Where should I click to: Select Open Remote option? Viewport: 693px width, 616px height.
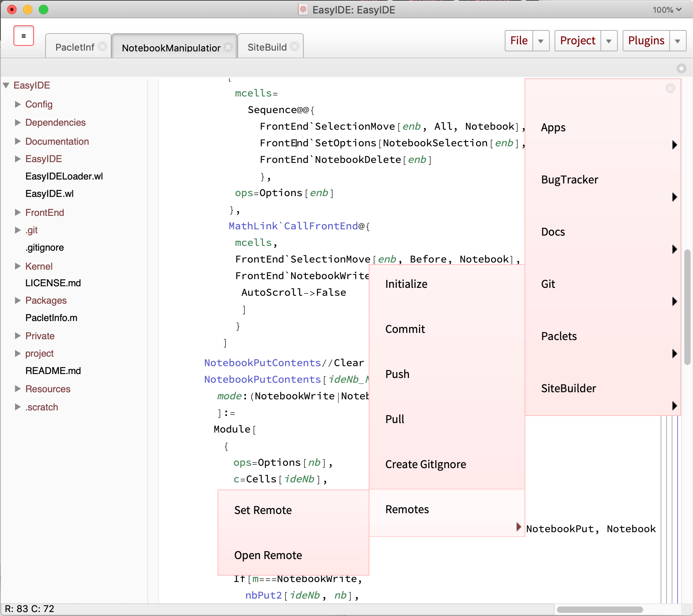click(293, 556)
